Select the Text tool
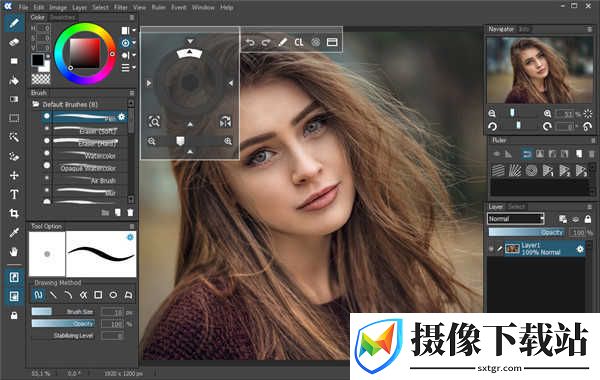 [14, 194]
